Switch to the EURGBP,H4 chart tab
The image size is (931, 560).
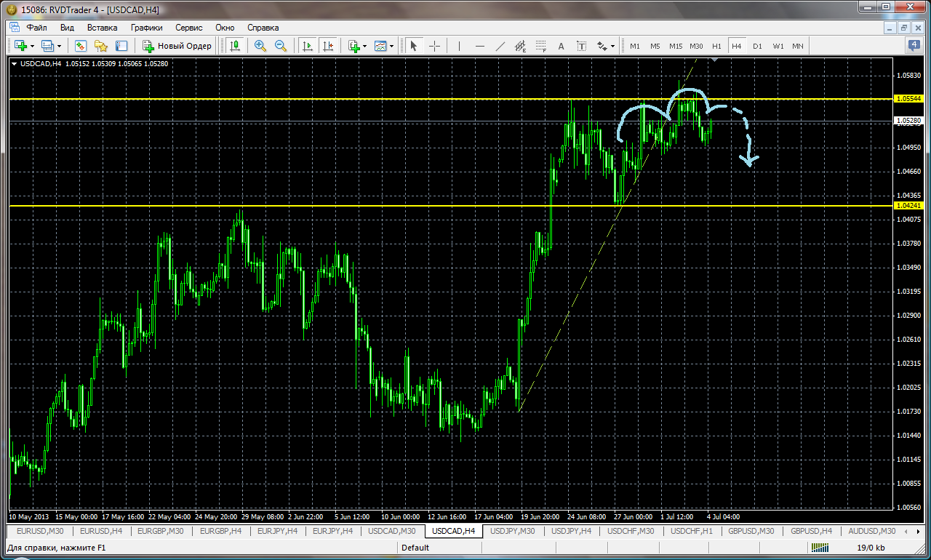pos(221,532)
